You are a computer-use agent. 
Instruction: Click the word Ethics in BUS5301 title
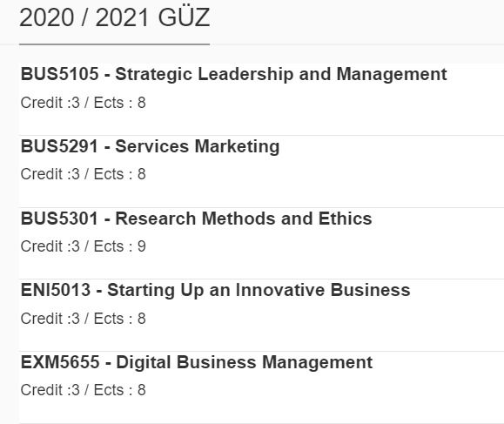pyautogui.click(x=346, y=219)
